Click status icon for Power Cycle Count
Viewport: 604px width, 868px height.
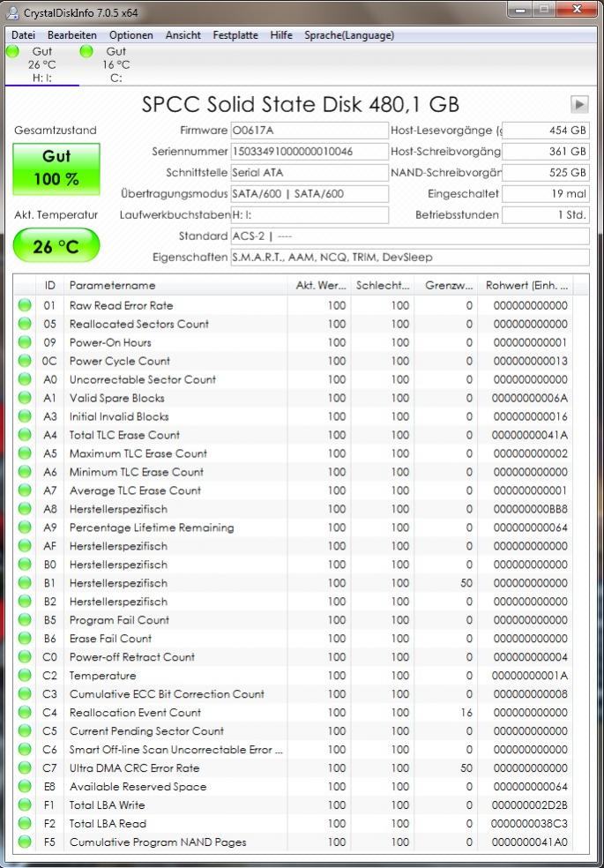(x=25, y=361)
